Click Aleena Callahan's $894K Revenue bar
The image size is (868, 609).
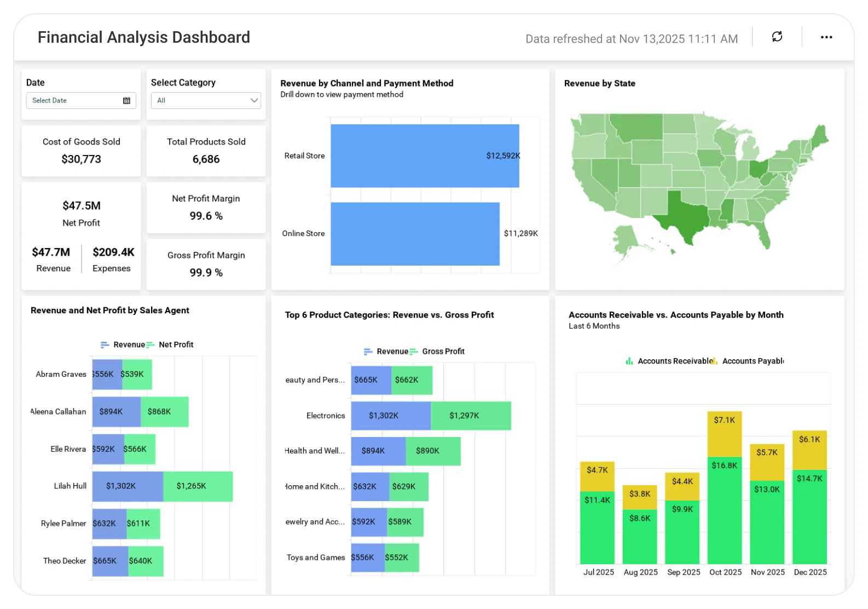117,412
